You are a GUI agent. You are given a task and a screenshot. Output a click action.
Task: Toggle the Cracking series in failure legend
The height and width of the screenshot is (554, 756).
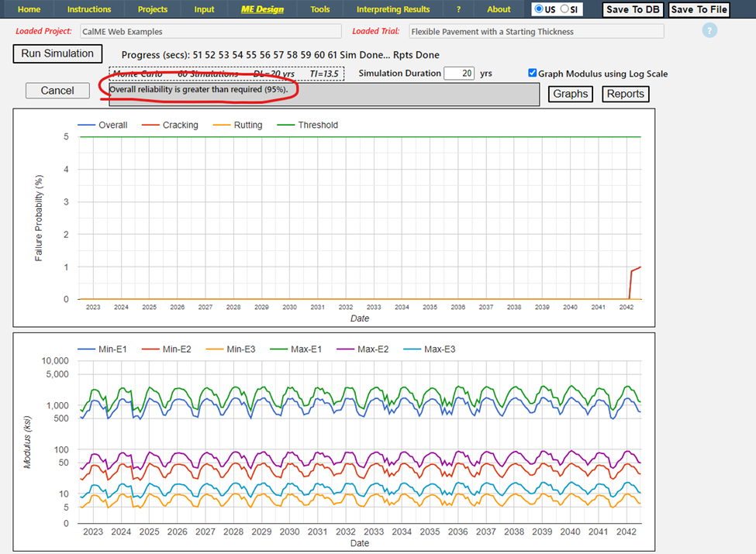click(180, 125)
